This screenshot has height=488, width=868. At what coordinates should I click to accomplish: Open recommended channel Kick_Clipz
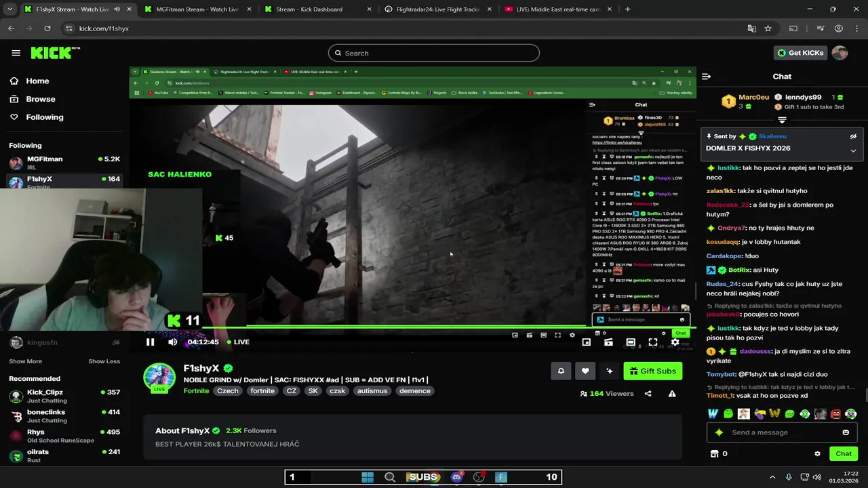pyautogui.click(x=64, y=396)
